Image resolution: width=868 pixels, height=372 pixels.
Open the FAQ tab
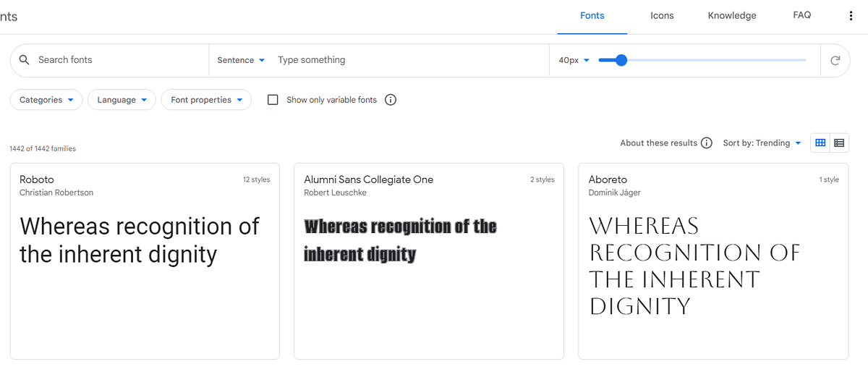(802, 16)
